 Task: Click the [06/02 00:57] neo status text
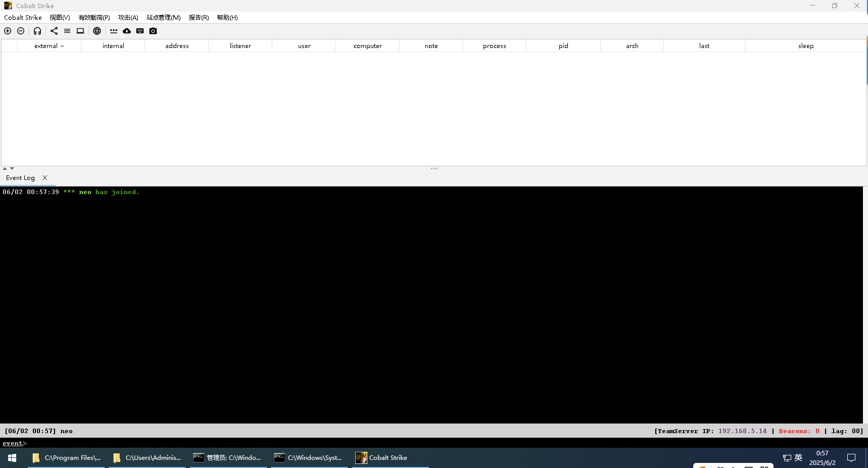click(39, 431)
